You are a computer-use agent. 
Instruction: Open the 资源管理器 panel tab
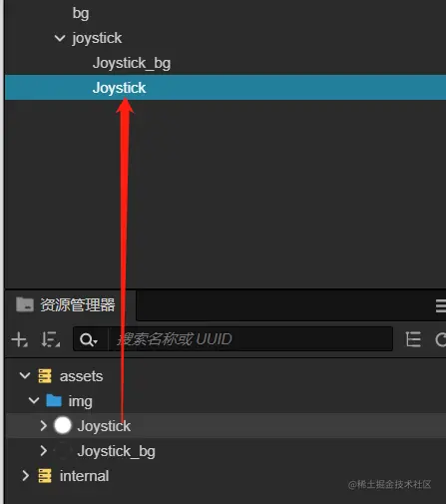(x=70, y=305)
